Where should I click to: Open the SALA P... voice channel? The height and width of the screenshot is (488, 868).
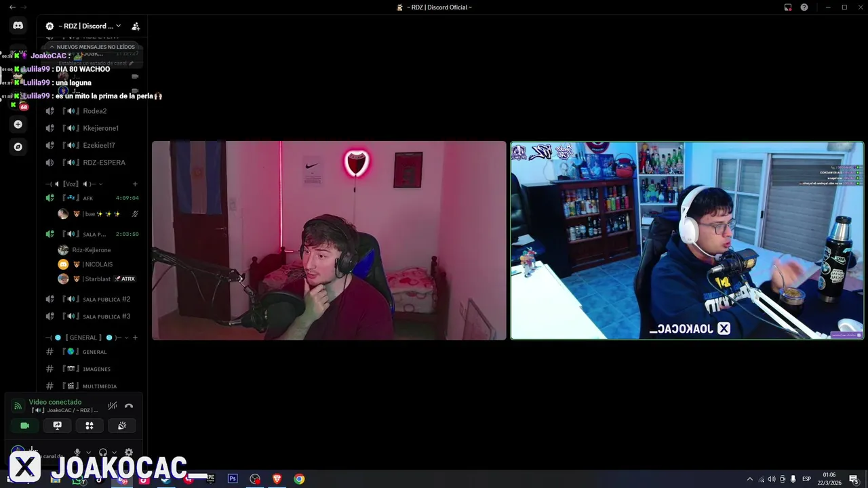(92, 234)
